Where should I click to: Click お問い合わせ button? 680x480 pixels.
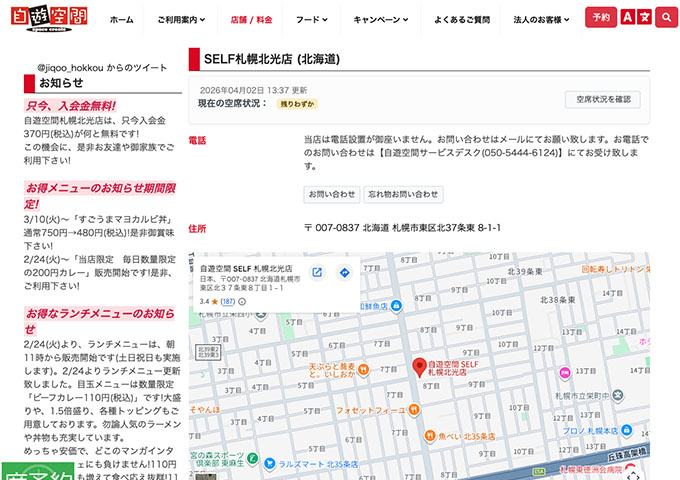point(332,194)
